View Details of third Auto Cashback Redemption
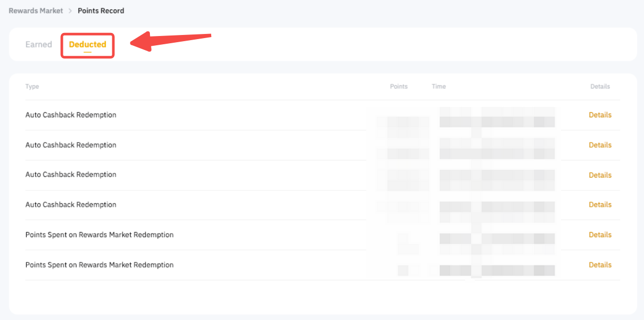 coord(600,175)
